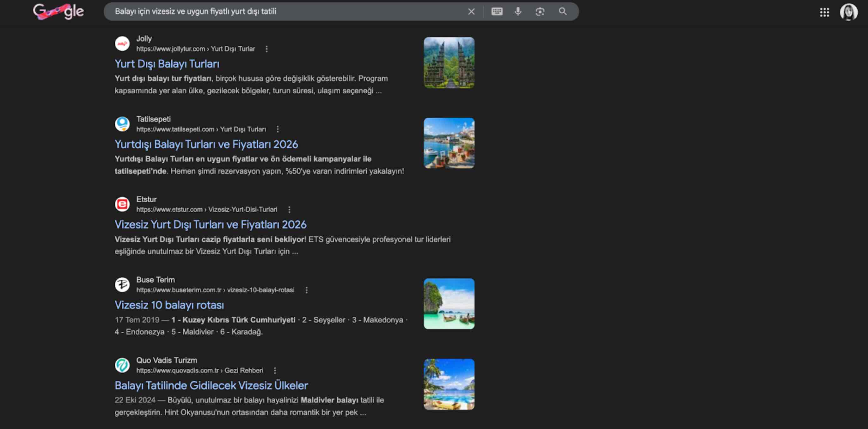Click the Jolly site favicon
The image size is (868, 429).
122,44
